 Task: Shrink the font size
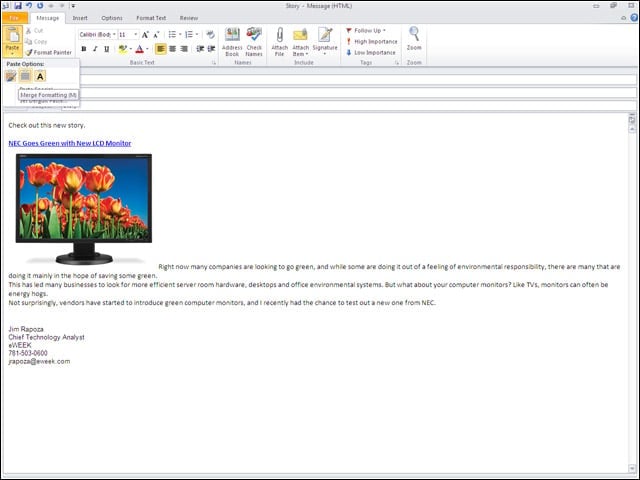[x=156, y=35]
